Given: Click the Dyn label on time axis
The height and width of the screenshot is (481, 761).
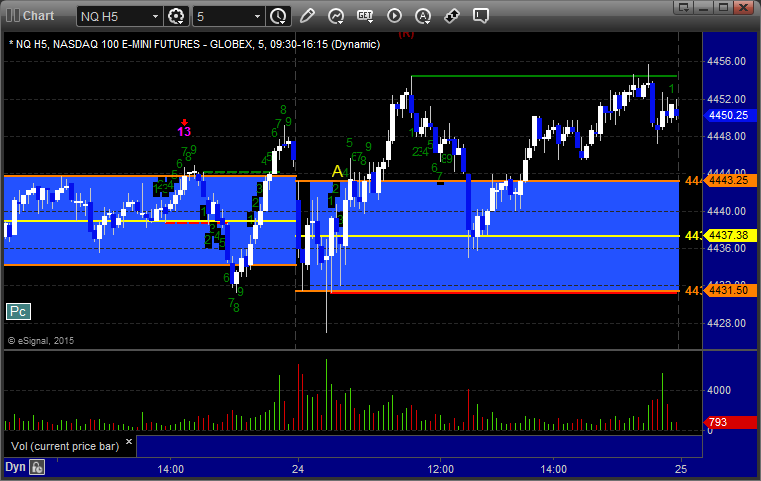Looking at the screenshot, I should point(15,467).
